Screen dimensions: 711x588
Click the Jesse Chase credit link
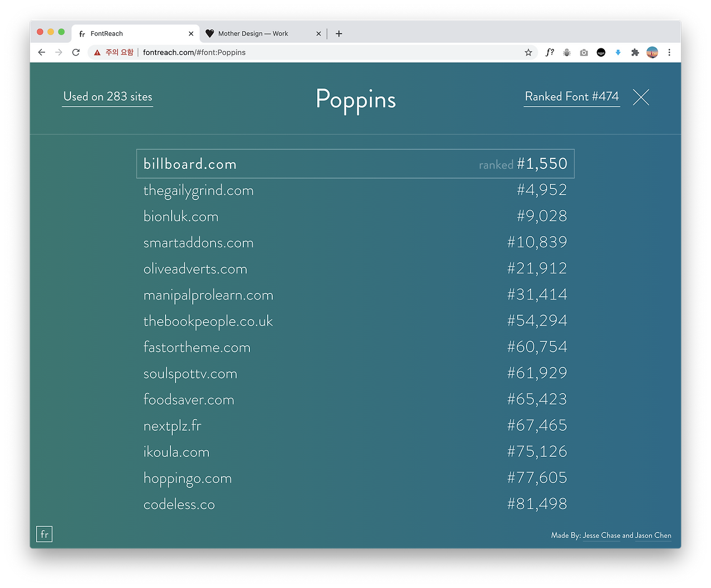click(x=602, y=535)
